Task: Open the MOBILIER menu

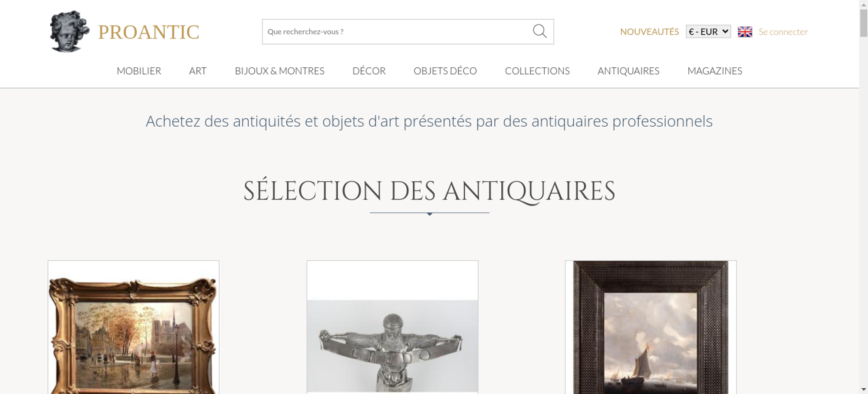Action: coord(139,71)
